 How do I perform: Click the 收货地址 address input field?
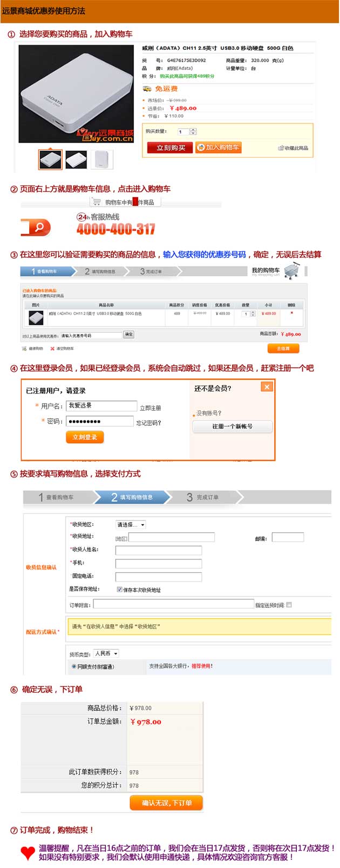pos(172,537)
